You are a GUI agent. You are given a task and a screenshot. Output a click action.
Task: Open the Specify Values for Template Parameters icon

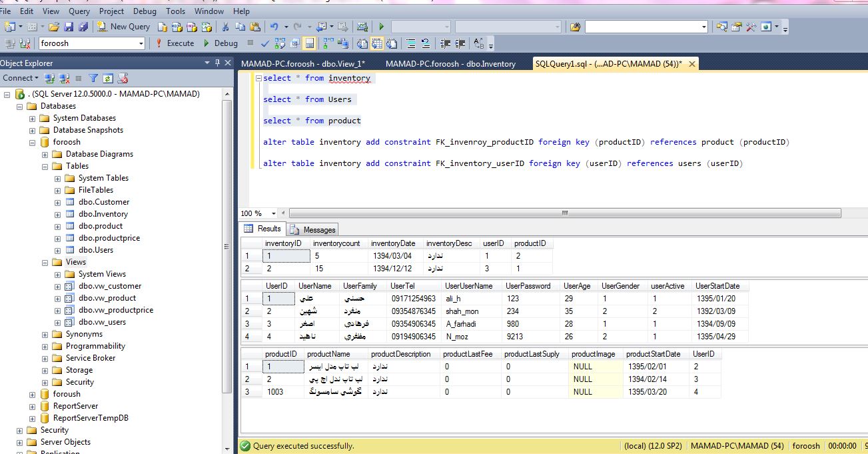[x=478, y=43]
